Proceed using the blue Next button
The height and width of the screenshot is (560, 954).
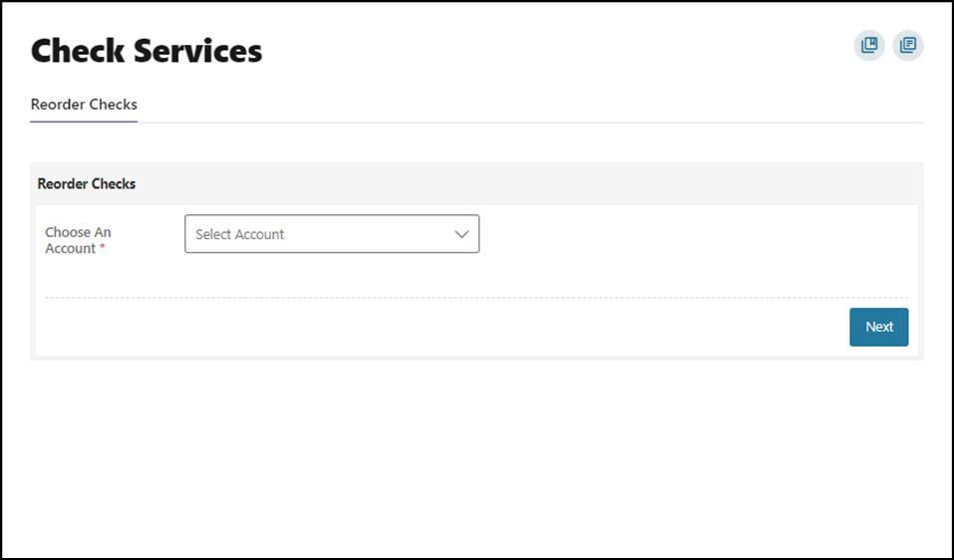point(878,327)
